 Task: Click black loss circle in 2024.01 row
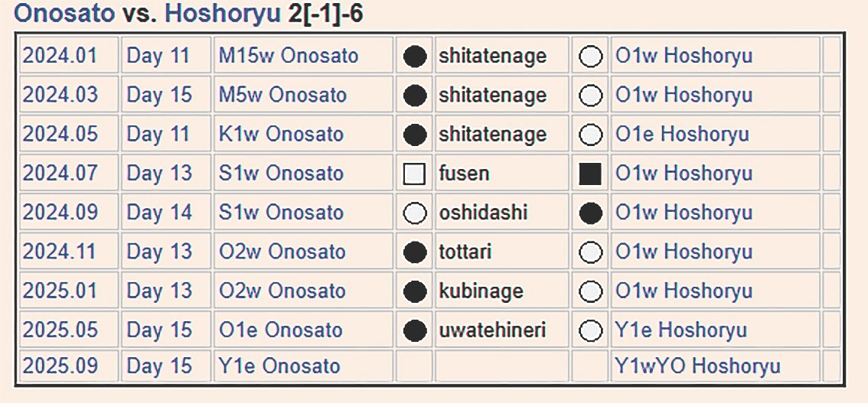[x=414, y=56]
